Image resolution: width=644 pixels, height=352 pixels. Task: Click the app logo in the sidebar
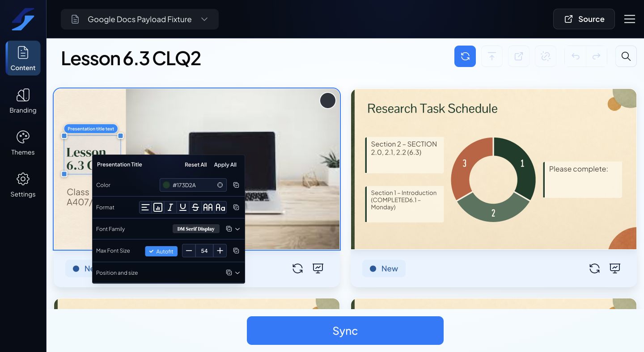(23, 19)
